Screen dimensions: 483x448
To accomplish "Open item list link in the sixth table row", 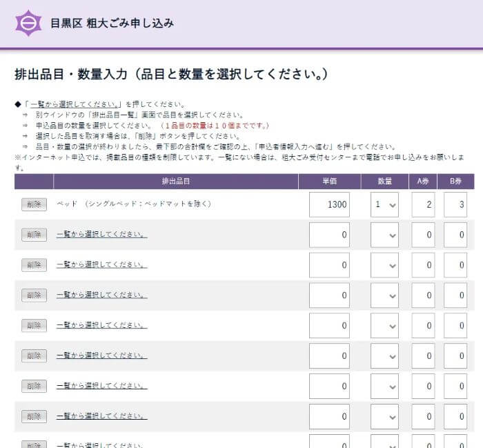I will pos(101,355).
